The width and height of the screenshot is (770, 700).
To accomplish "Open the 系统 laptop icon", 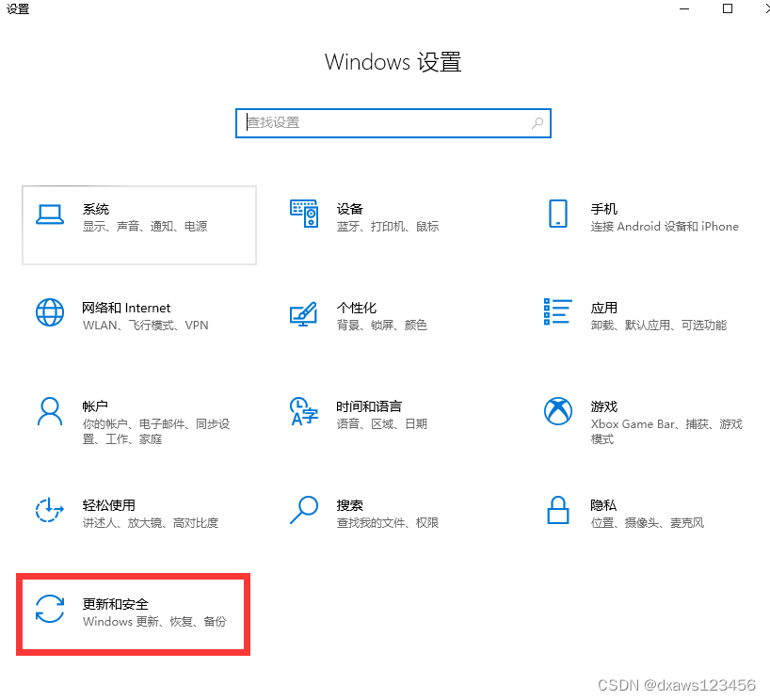I will coord(50,215).
